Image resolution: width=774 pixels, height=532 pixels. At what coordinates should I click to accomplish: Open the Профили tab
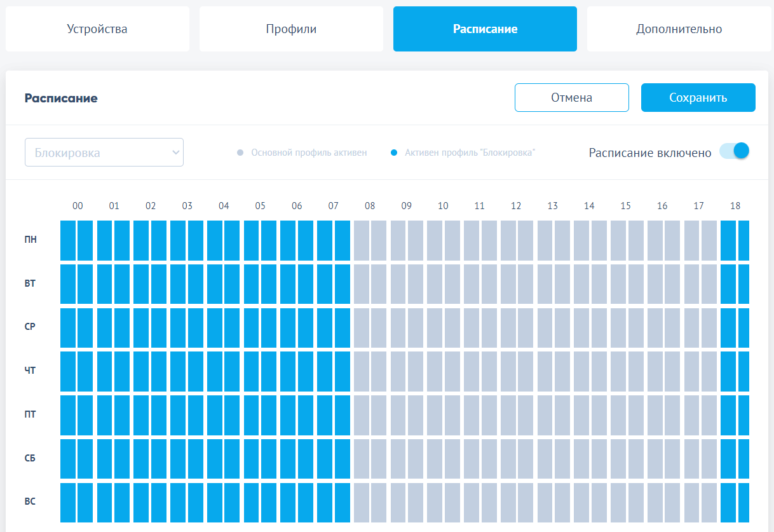point(291,29)
